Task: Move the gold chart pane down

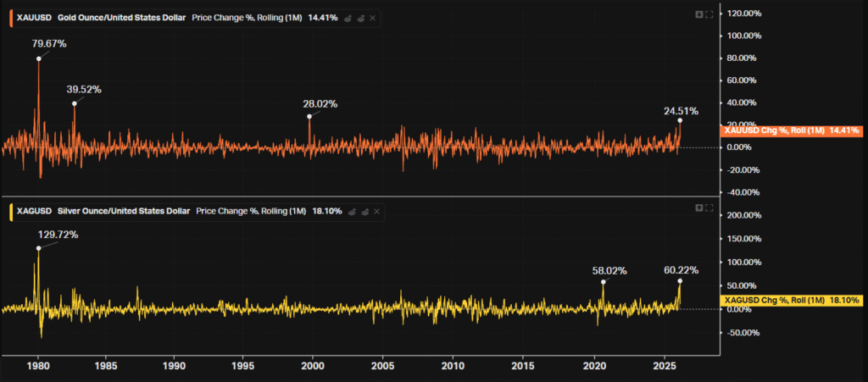Action: pyautogui.click(x=698, y=14)
